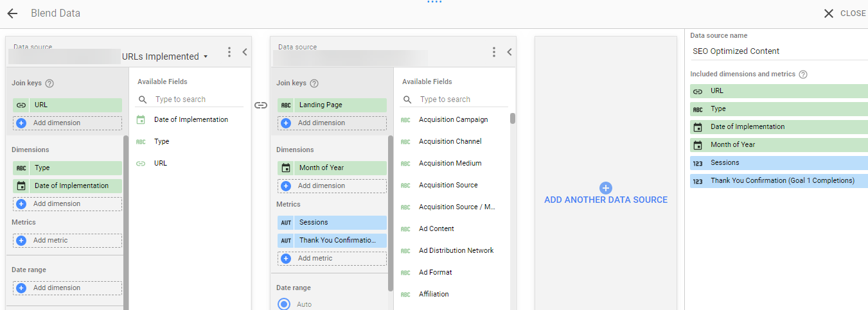This screenshot has width=868, height=310.
Task: Add dimension under first source Join keys
Action: pyautogui.click(x=67, y=123)
